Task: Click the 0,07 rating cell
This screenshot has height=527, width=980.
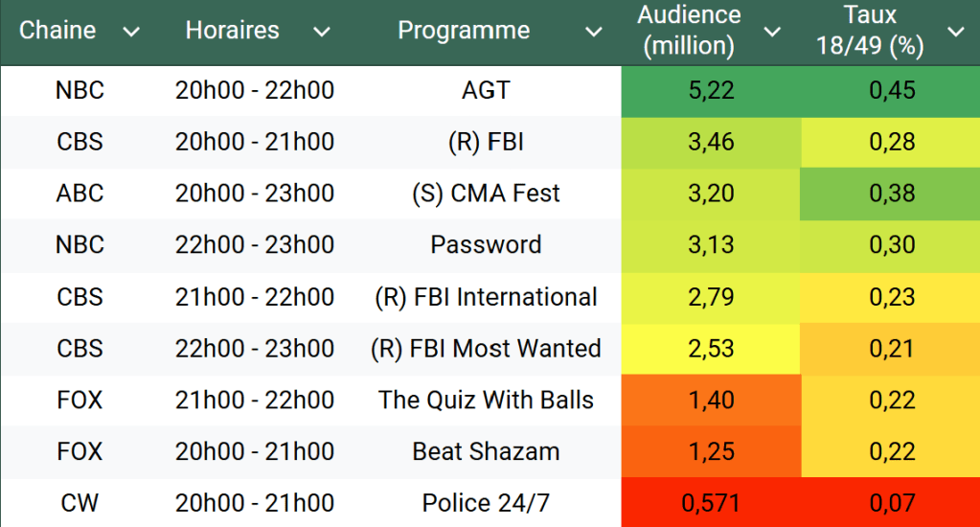Action: point(892,503)
